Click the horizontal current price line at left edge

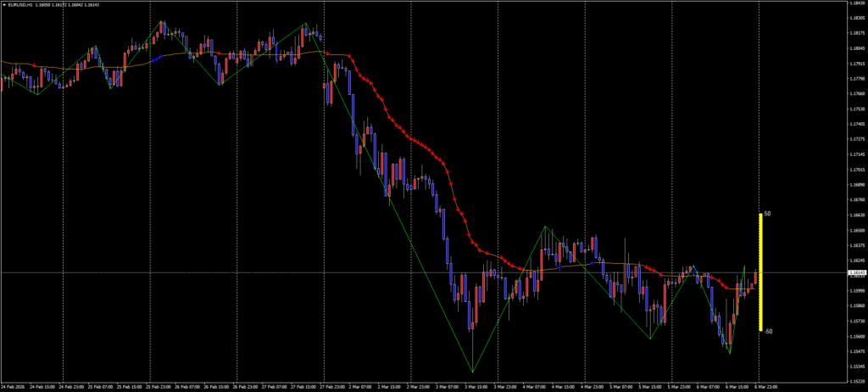[x=8, y=272]
